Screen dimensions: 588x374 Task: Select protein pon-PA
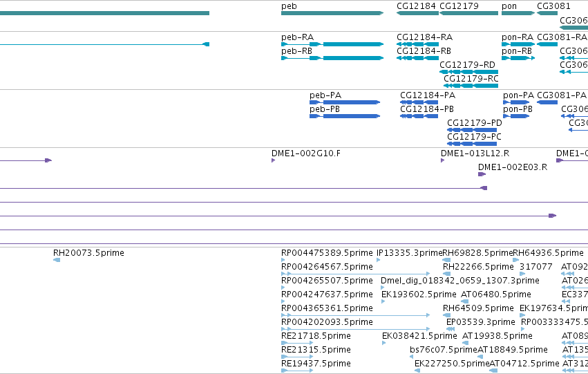[x=516, y=102]
